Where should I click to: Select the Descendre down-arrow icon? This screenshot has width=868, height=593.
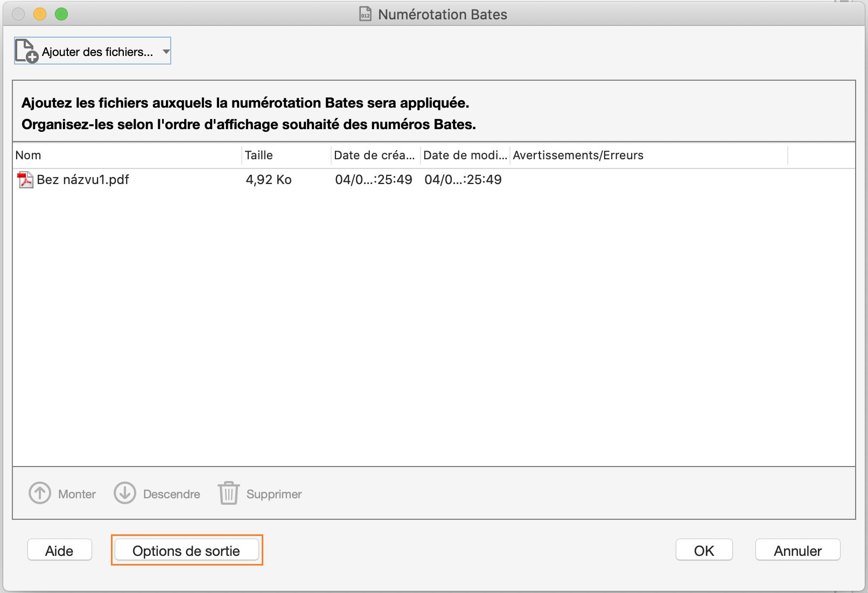[x=125, y=493]
